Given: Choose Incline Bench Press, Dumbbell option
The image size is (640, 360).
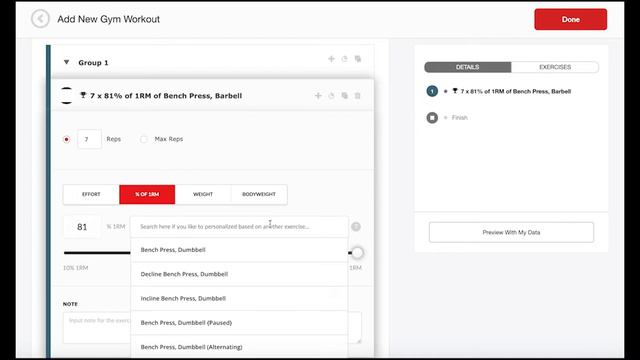Looking at the screenshot, I should click(239, 298).
